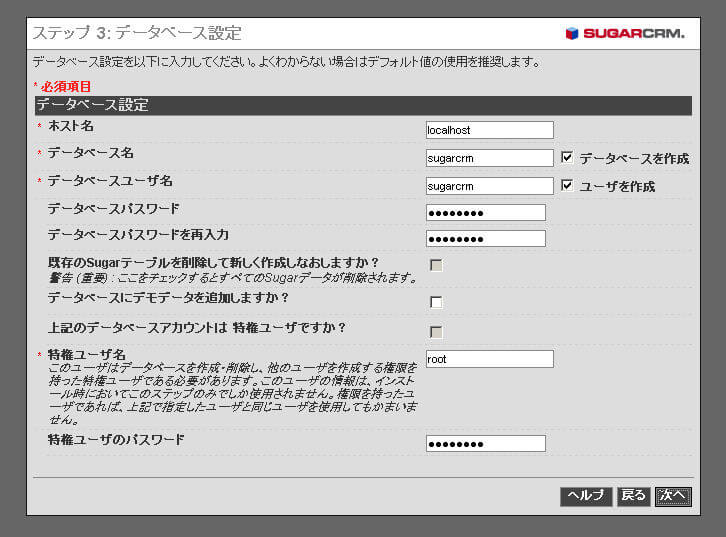
Task: Click the データベースパスワード field
Action: (485, 212)
